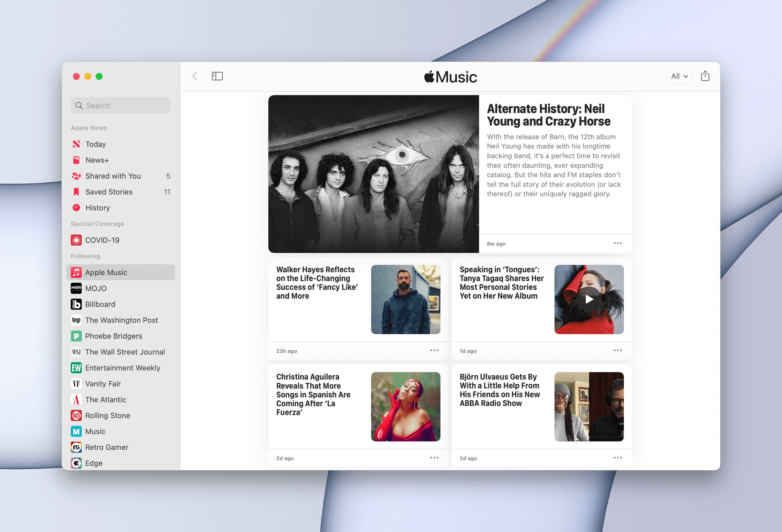Click the Phoebe Bridgers topic icon
The image size is (782, 532).
point(76,336)
